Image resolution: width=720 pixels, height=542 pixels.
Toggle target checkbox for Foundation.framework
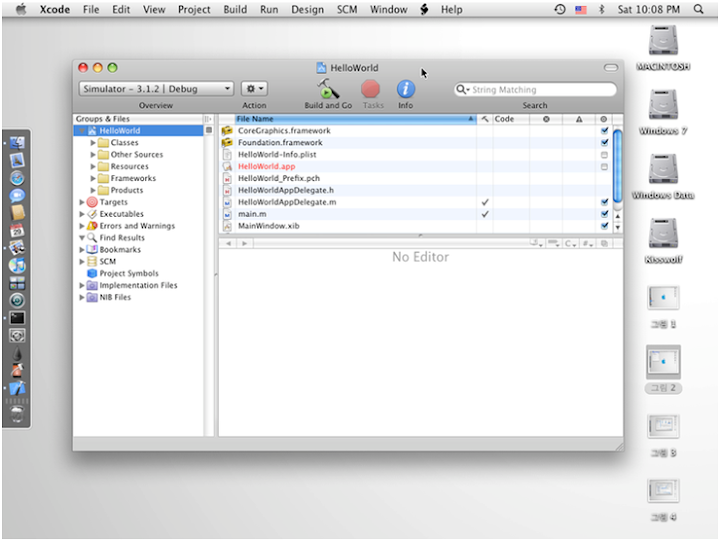pos(604,143)
